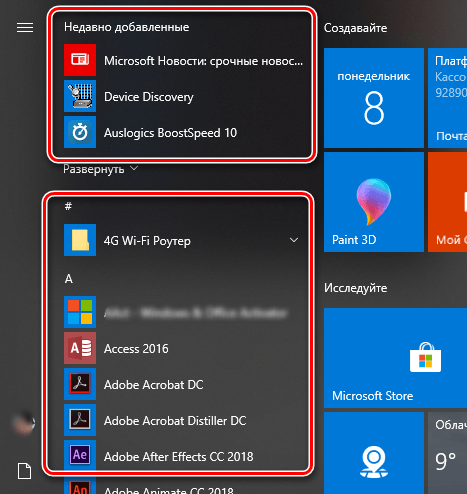The height and width of the screenshot is (494, 467).
Task: Click the user account avatar
Action: click(x=24, y=423)
